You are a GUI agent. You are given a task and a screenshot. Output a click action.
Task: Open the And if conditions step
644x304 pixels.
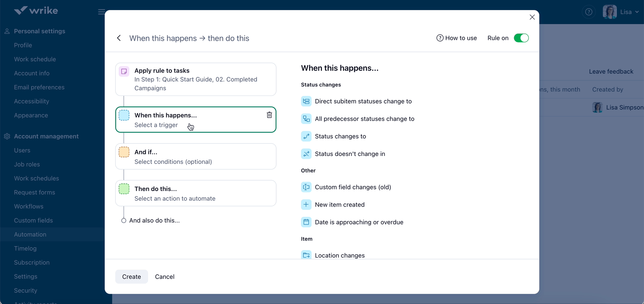tap(196, 157)
